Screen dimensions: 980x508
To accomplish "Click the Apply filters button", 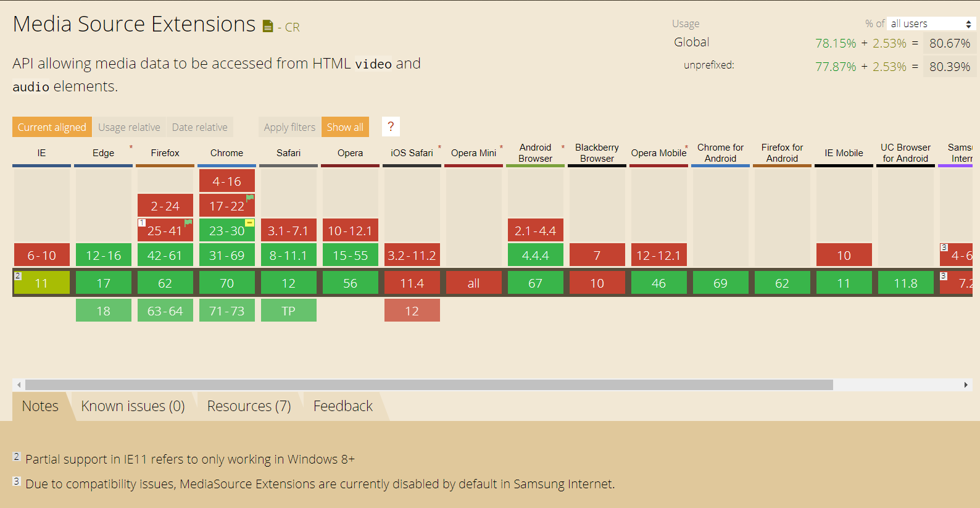I will point(289,127).
